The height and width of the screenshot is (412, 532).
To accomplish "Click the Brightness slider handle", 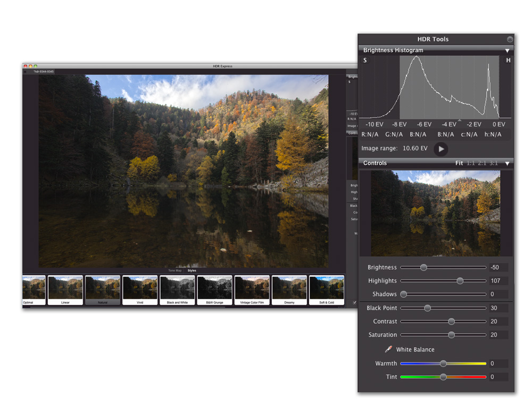I will click(423, 267).
